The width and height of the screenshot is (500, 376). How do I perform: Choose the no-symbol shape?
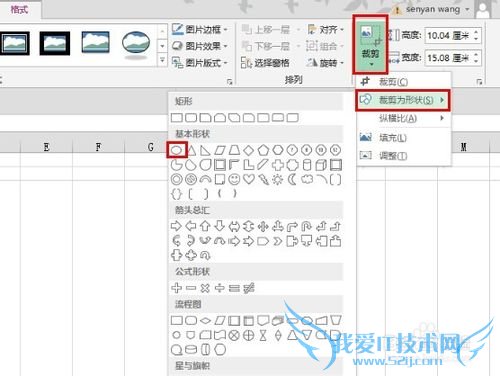(x=191, y=180)
